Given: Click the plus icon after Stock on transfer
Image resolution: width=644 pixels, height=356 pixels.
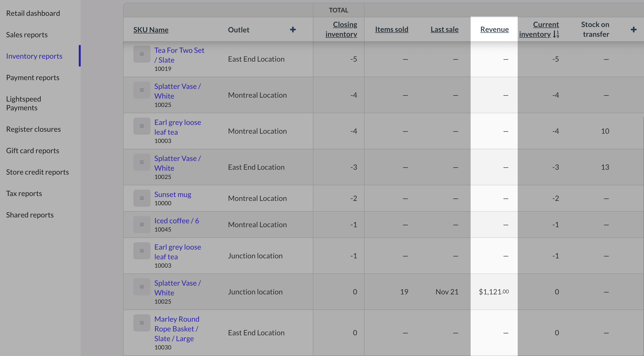Looking at the screenshot, I should click(633, 30).
